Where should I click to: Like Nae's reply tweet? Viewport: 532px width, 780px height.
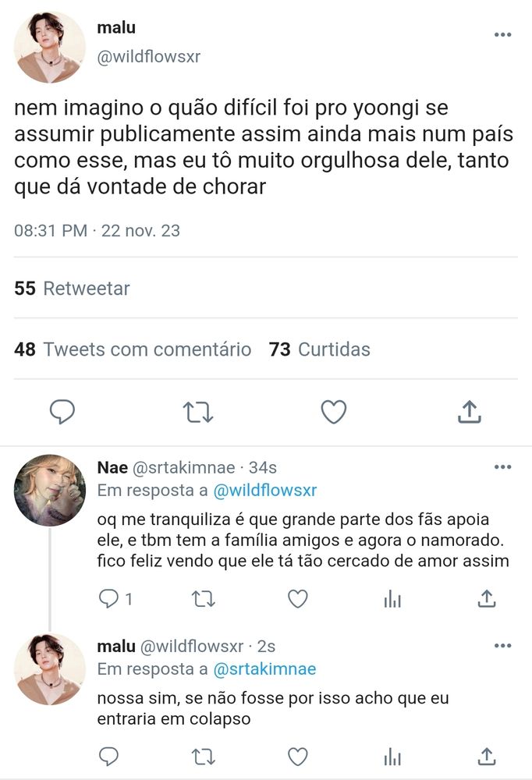(298, 599)
